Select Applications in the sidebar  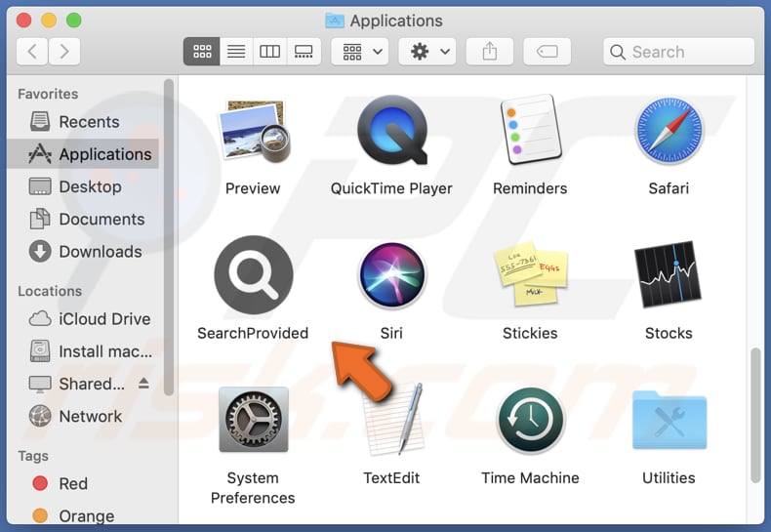(83, 154)
